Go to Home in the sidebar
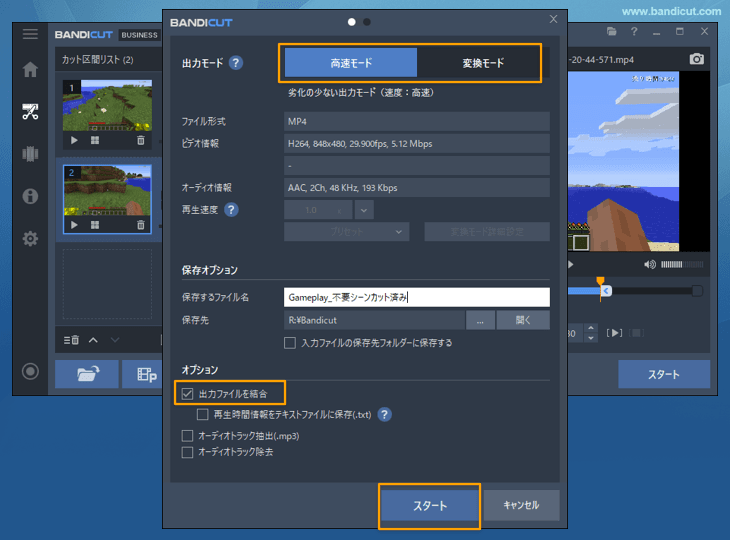Image resolution: width=730 pixels, height=540 pixels. [x=30, y=70]
